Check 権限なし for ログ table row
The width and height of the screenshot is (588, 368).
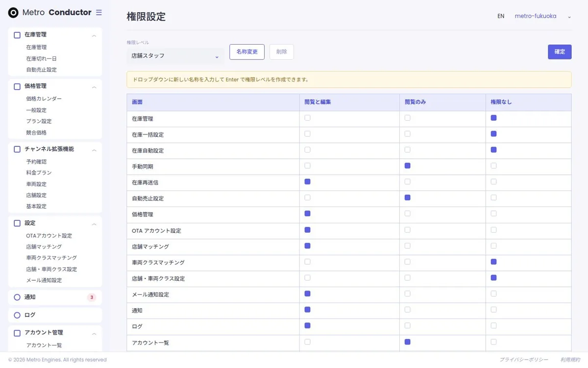pos(493,325)
